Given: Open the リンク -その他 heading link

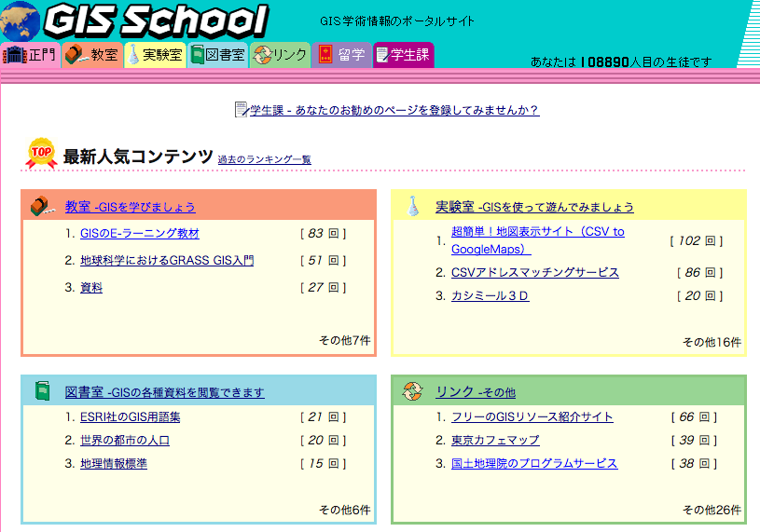Looking at the screenshot, I should [476, 392].
